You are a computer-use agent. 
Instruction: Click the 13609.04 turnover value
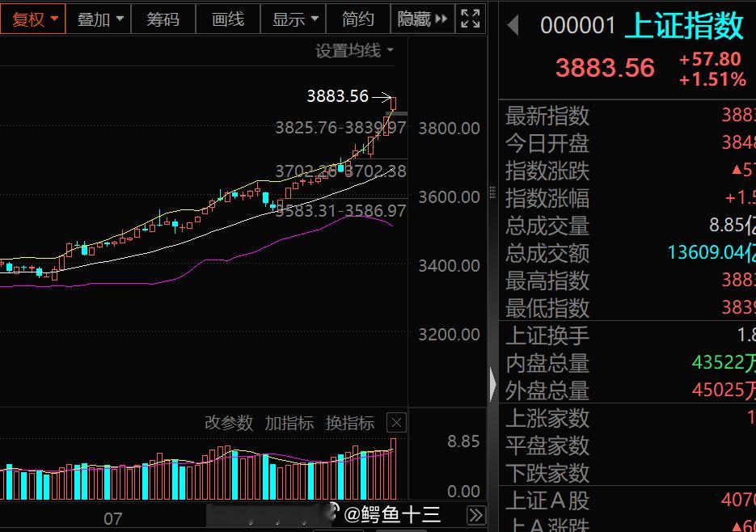pyautogui.click(x=712, y=252)
